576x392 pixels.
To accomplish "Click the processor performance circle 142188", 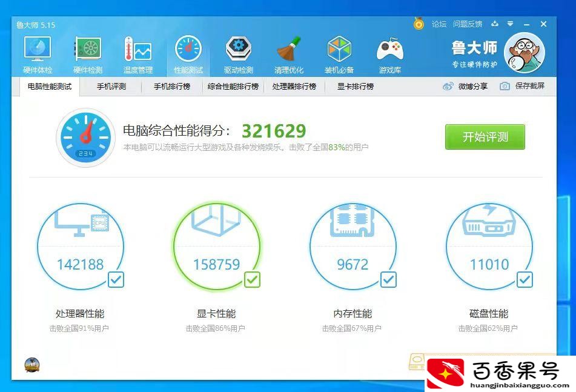I will 81,247.
